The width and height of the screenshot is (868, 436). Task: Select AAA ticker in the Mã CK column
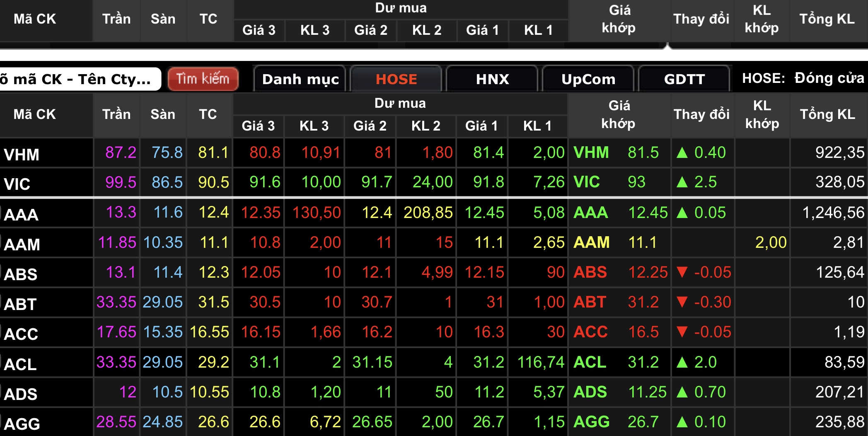point(22,215)
